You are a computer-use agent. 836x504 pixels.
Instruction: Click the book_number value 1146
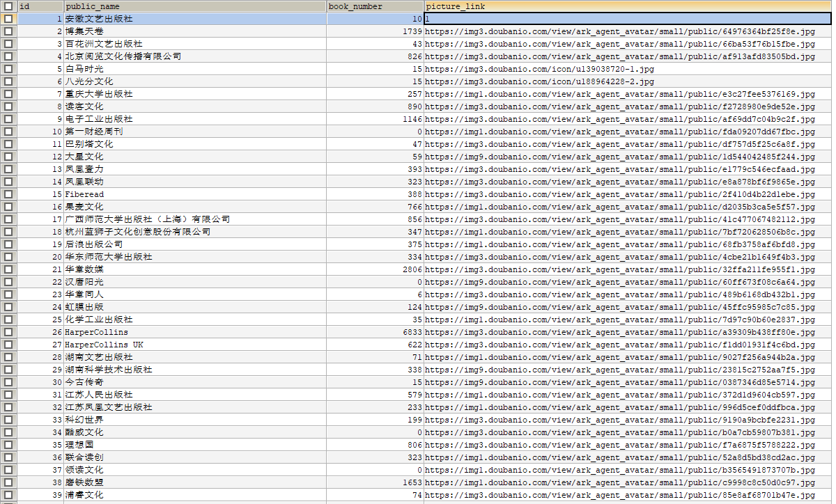375,119
